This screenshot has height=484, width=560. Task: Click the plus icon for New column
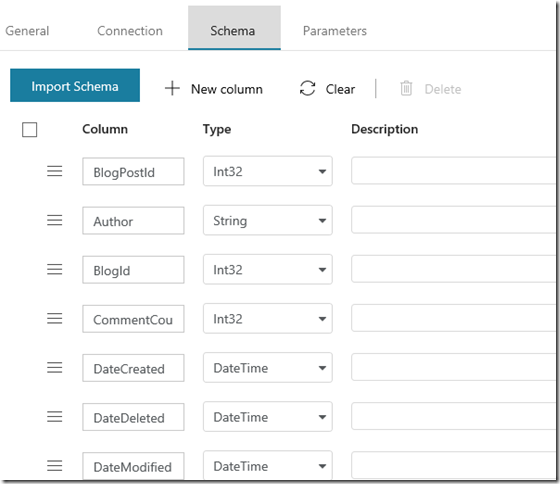[x=172, y=88]
